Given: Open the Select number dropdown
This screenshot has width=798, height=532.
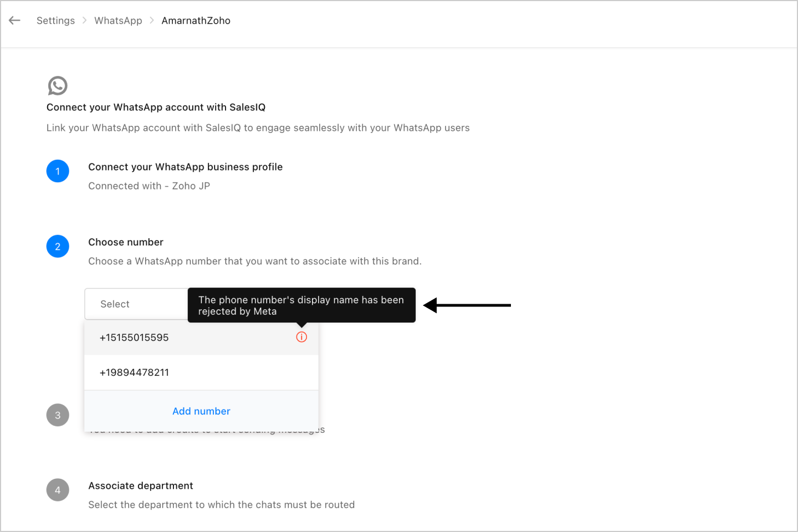Looking at the screenshot, I should coord(136,304).
